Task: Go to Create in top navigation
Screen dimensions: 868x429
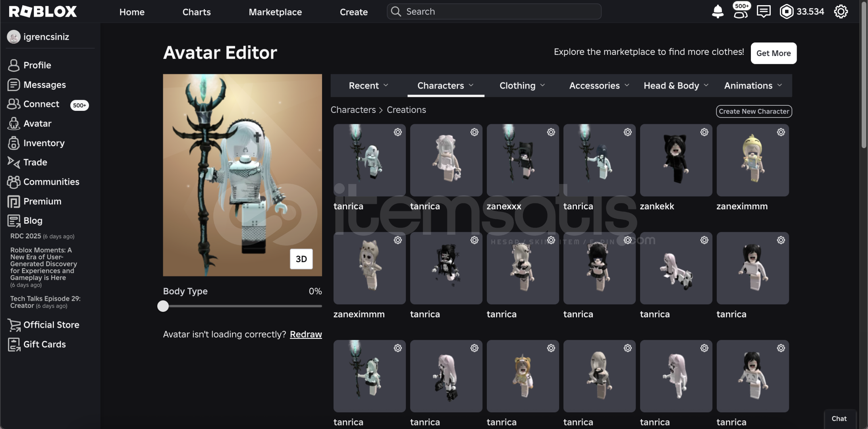Action: 353,12
